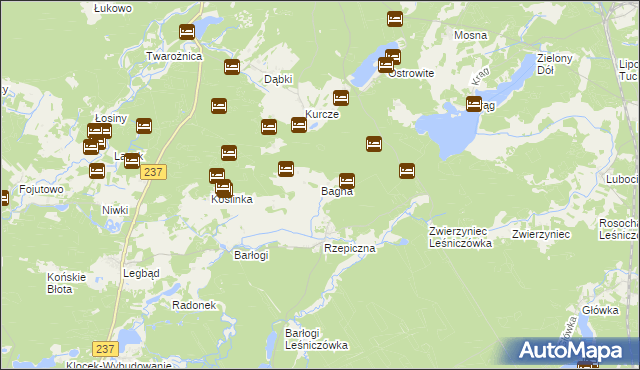Image resolution: width=640 pixels, height=370 pixels.
Task: Click the lodging icon directly above Bagna
Action: click(x=347, y=181)
